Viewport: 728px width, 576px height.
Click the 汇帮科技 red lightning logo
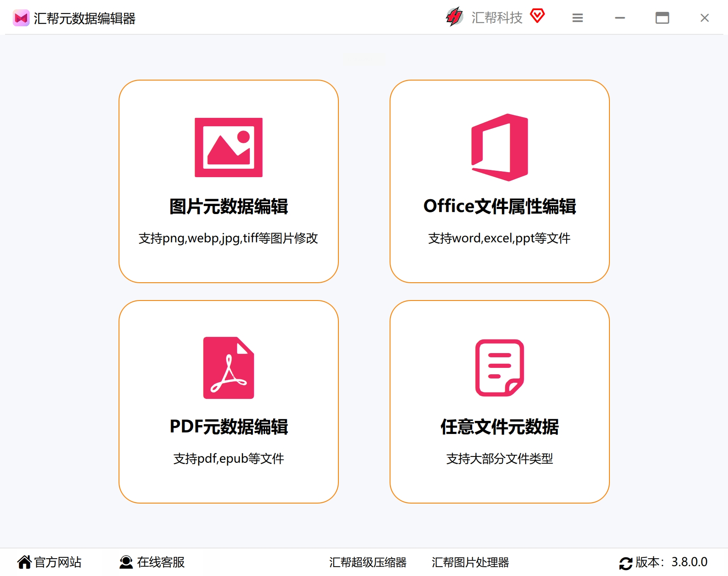455,17
